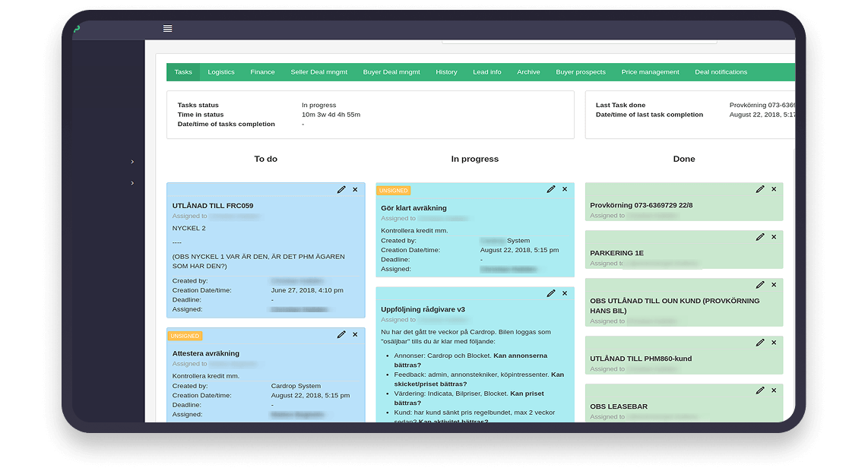Go to the Price management tab
The image size is (868, 471).
(650, 72)
